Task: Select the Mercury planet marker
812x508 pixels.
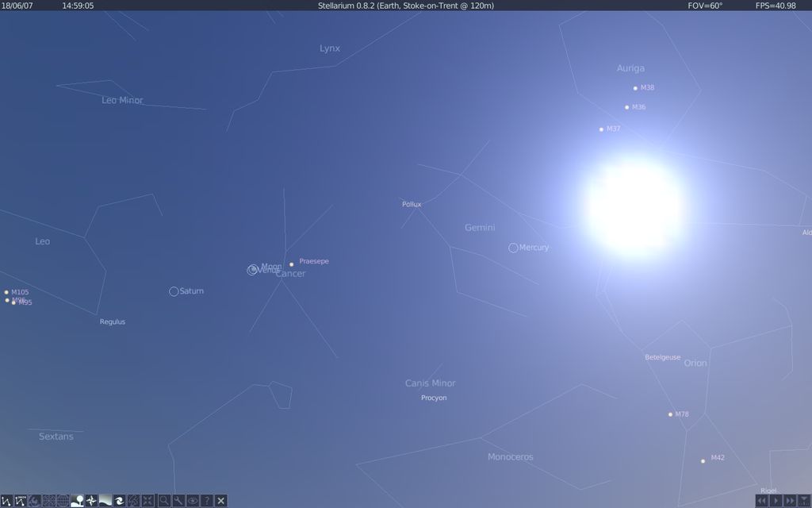Action: pos(513,248)
